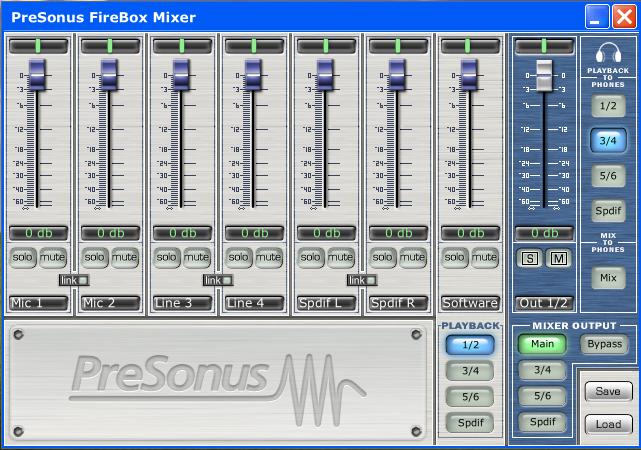Click the Software channel pan control
Viewport: 641px width, 450px height.
(470, 46)
